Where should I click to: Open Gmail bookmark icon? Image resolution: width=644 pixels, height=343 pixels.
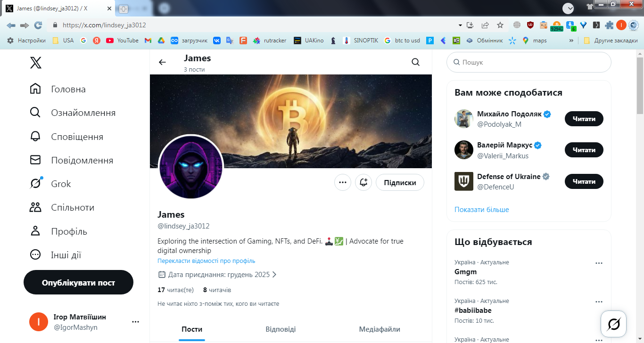(148, 41)
